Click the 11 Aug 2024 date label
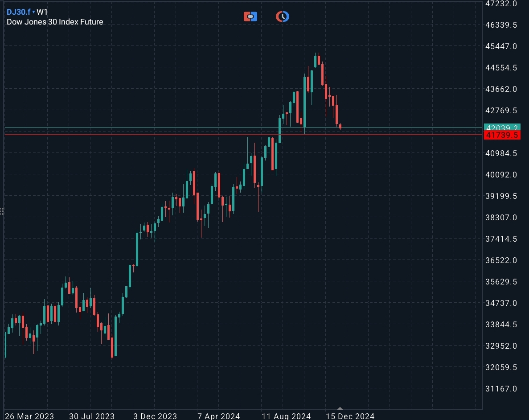 pyautogui.click(x=286, y=416)
